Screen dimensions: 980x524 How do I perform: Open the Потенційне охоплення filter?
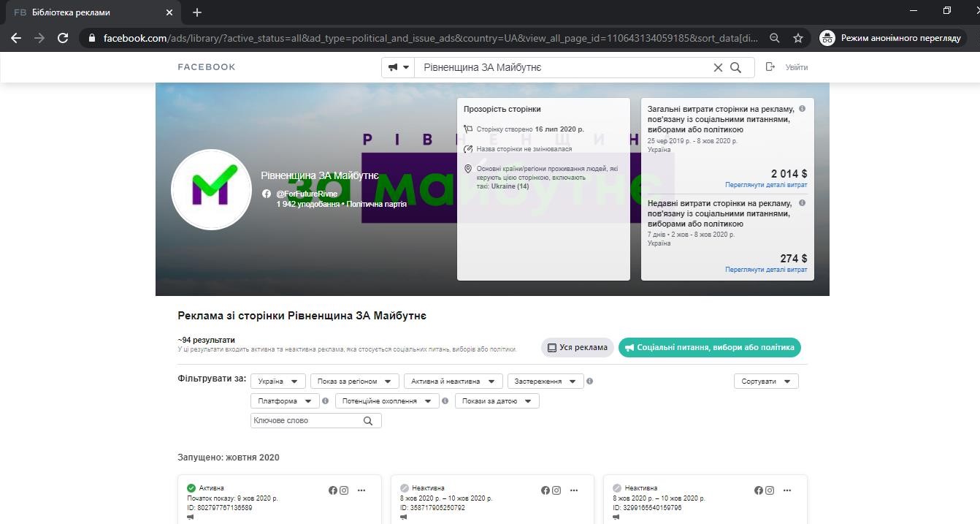(387, 401)
